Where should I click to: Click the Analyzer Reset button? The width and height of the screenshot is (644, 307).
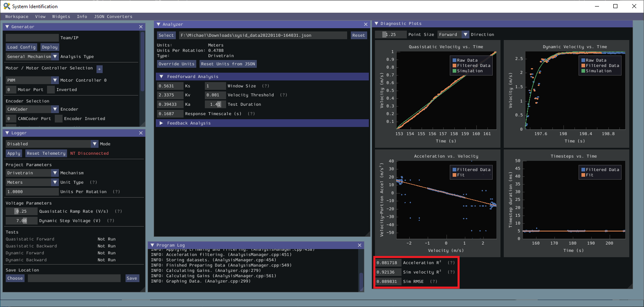359,36
